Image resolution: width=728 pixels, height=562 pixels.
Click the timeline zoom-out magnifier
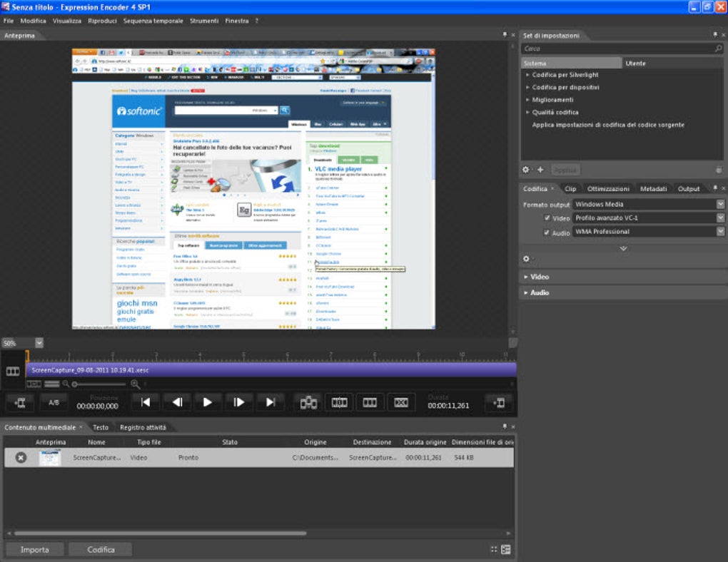66,384
